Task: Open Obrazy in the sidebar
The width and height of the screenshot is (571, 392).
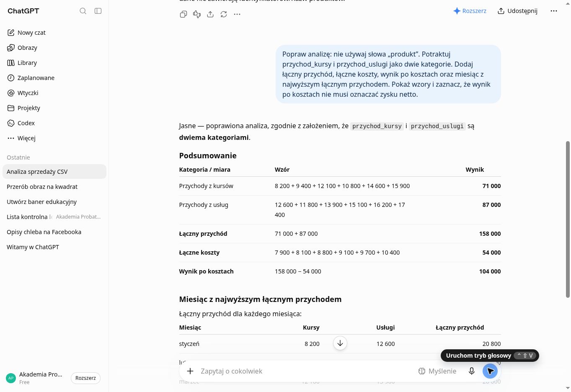Action: click(54, 48)
